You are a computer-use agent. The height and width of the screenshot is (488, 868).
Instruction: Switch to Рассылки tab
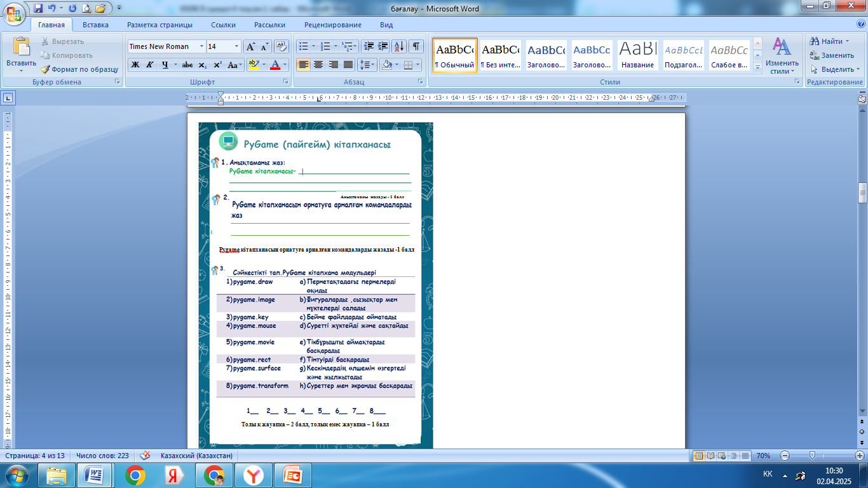[x=270, y=25]
